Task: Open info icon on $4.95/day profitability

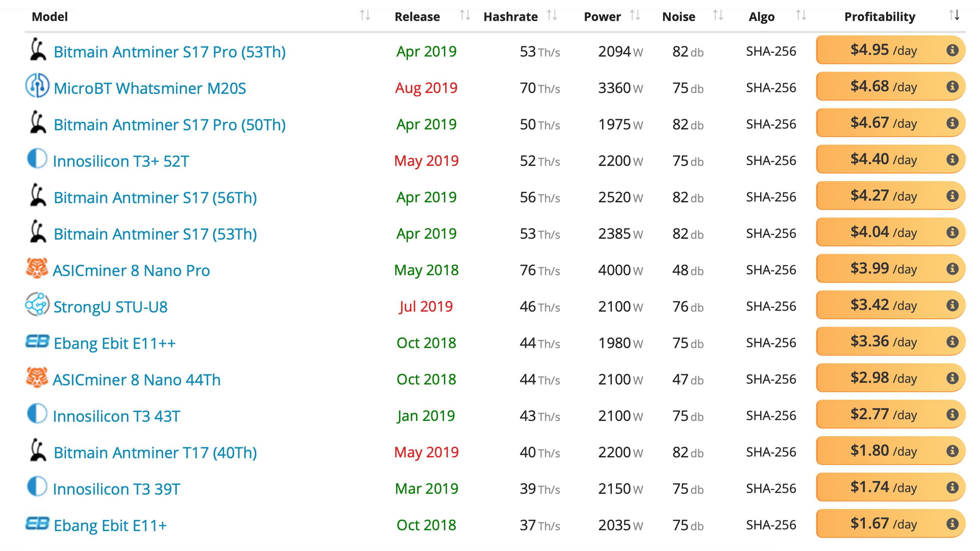Action: (x=952, y=50)
